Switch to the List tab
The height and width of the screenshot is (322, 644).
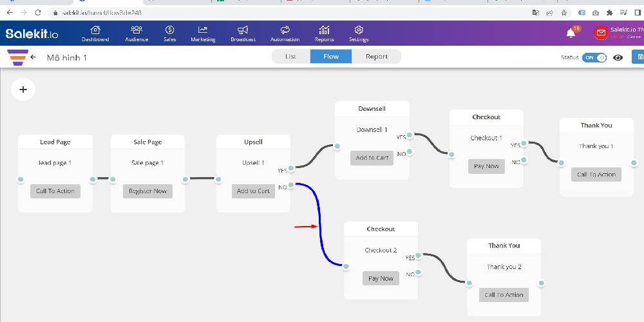pos(291,57)
